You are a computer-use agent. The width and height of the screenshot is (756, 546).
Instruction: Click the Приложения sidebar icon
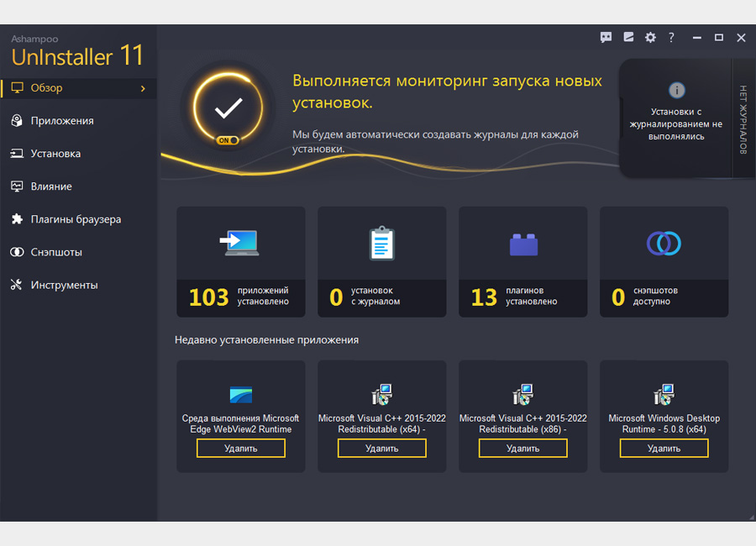click(x=17, y=121)
